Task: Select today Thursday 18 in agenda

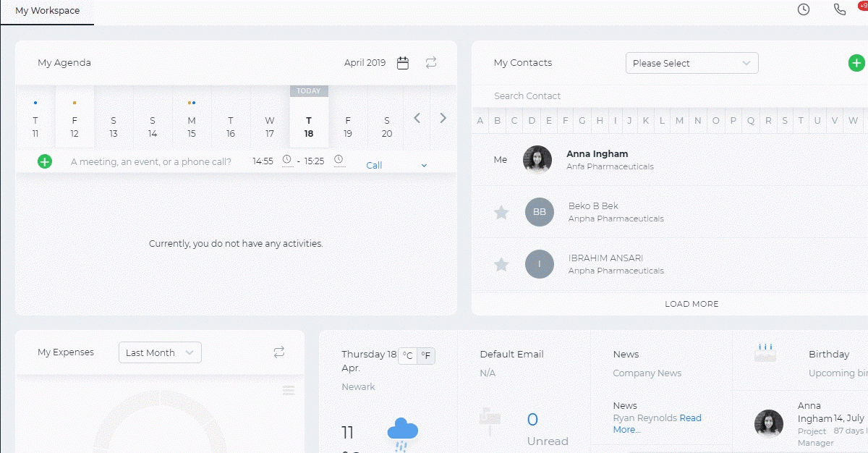Action: pyautogui.click(x=309, y=117)
